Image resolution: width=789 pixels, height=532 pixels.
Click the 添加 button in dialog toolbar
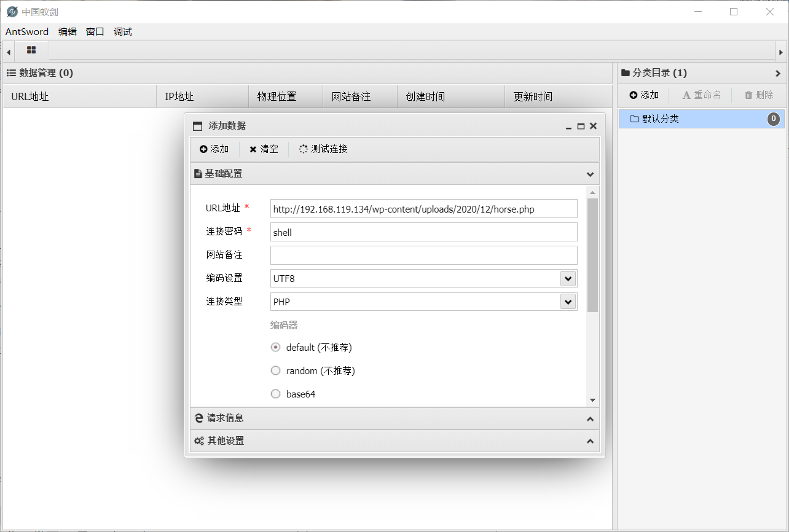click(x=214, y=149)
